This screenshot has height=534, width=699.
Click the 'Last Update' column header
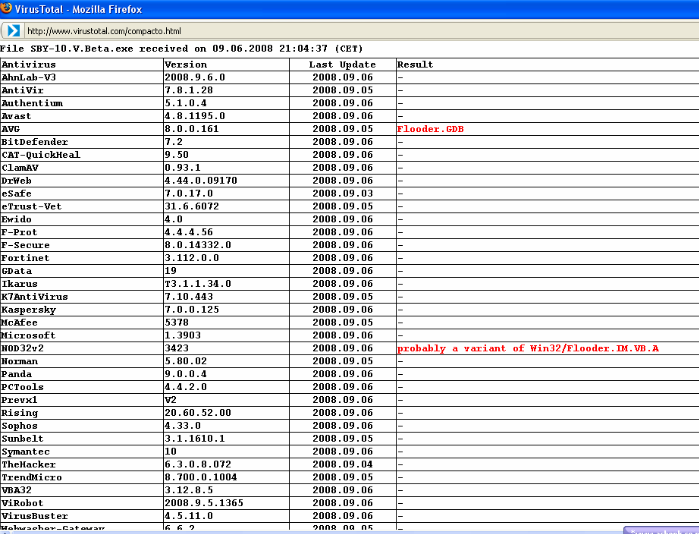point(342,65)
